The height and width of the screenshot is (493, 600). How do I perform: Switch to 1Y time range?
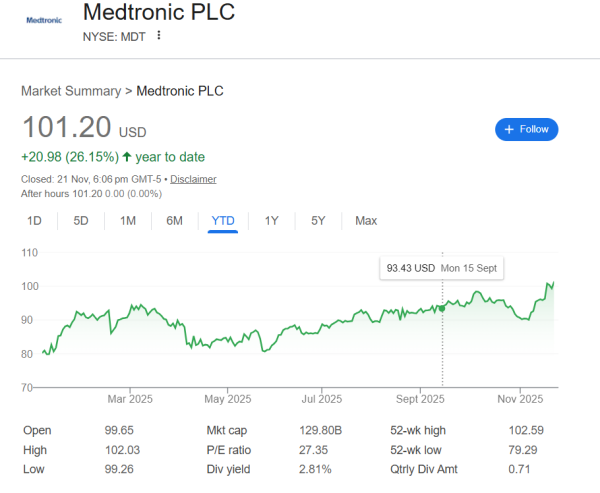tap(272, 220)
